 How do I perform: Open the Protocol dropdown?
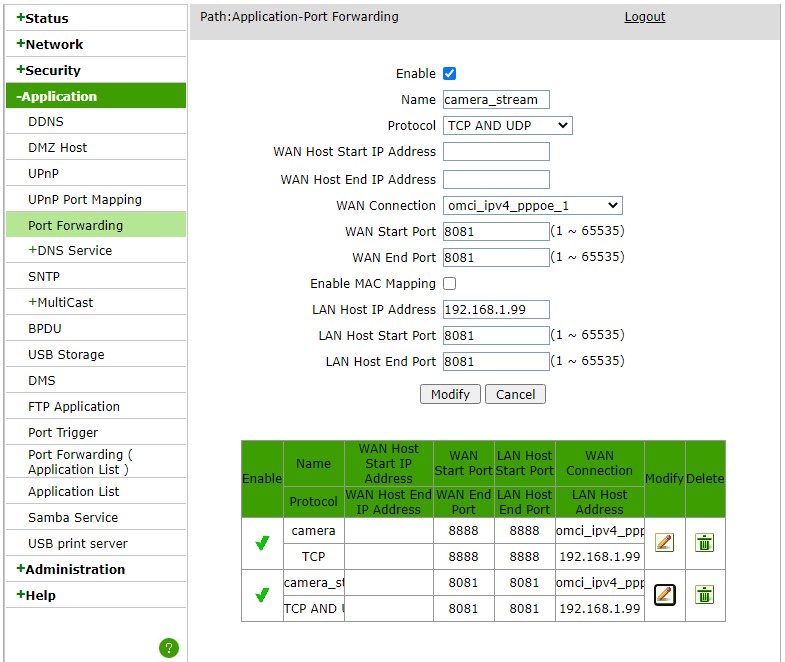coord(508,126)
